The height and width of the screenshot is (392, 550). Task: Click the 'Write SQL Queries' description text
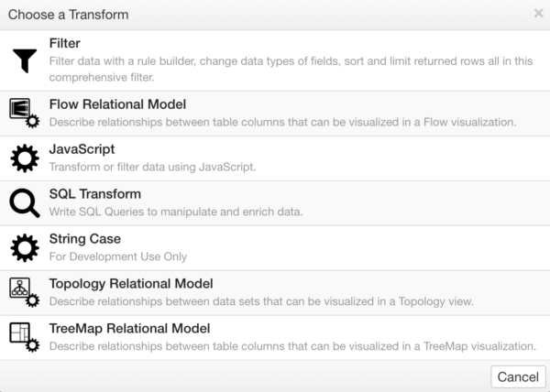pos(176,212)
